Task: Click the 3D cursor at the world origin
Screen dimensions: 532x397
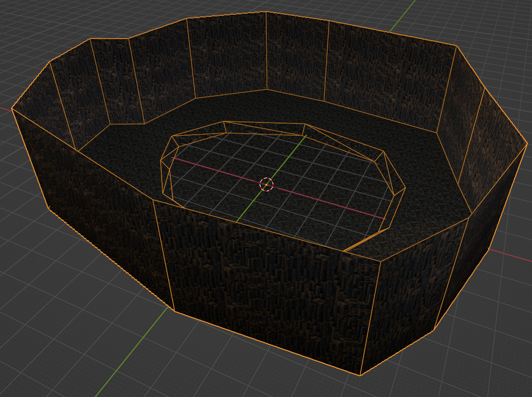Action: pos(267,184)
